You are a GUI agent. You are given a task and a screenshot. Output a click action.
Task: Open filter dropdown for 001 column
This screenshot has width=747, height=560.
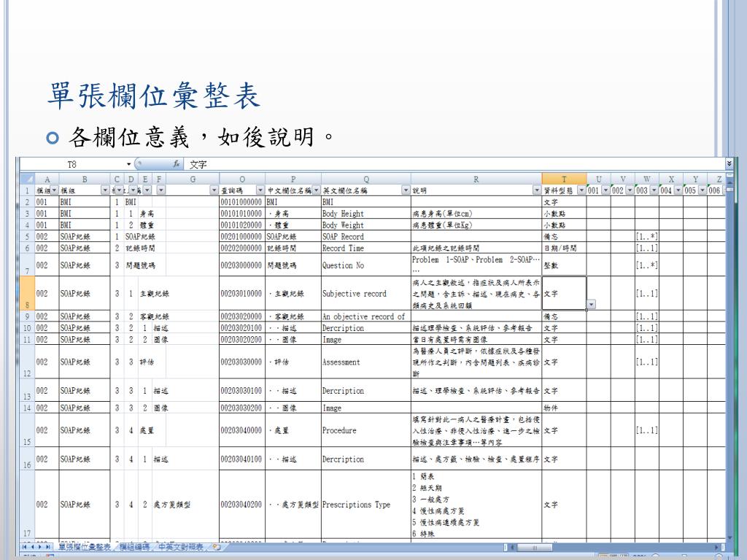(605, 190)
